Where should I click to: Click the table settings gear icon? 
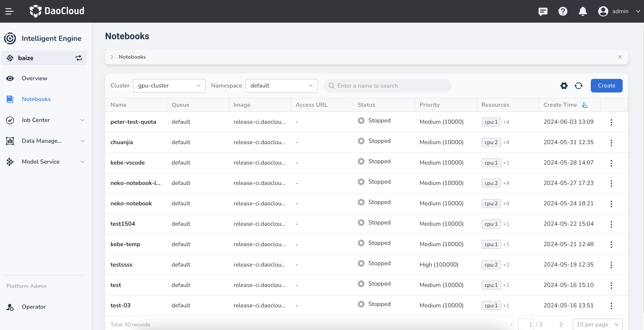(x=564, y=86)
